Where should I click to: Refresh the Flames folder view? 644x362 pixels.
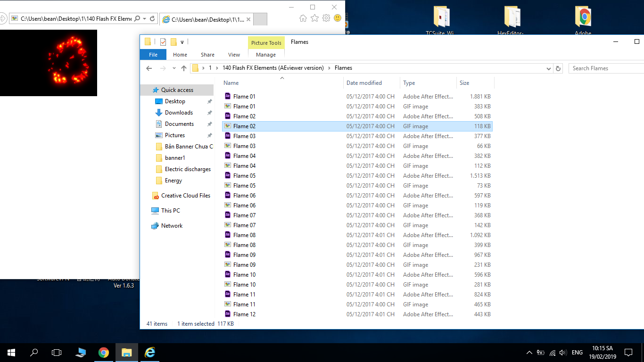point(558,68)
